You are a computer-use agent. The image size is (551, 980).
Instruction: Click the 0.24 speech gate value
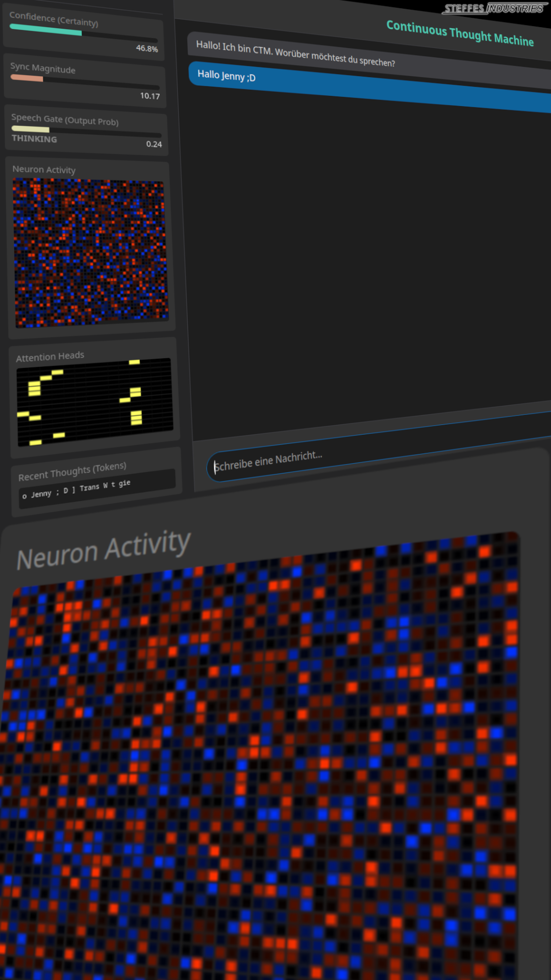pos(154,144)
